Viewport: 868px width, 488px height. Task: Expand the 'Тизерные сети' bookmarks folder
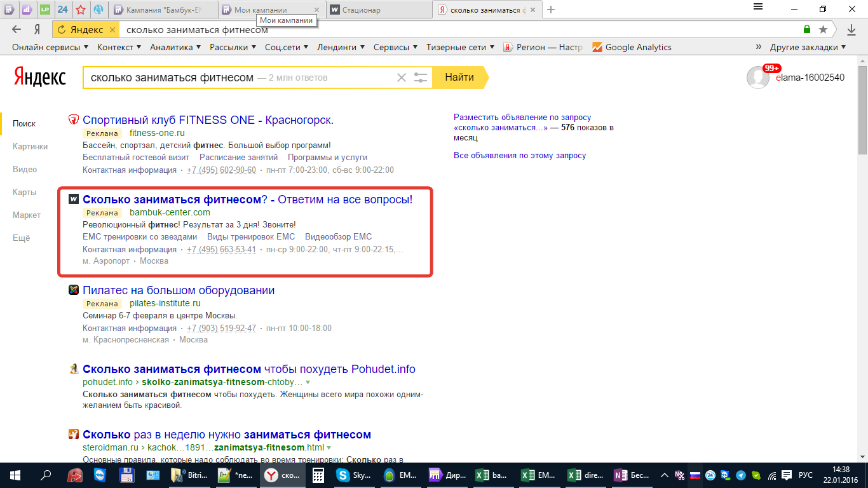pyautogui.click(x=461, y=47)
